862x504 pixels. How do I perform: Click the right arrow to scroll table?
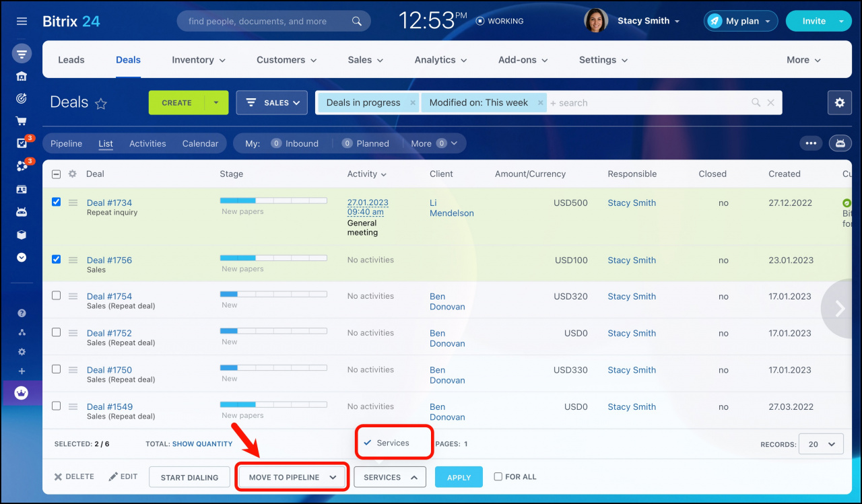(840, 308)
